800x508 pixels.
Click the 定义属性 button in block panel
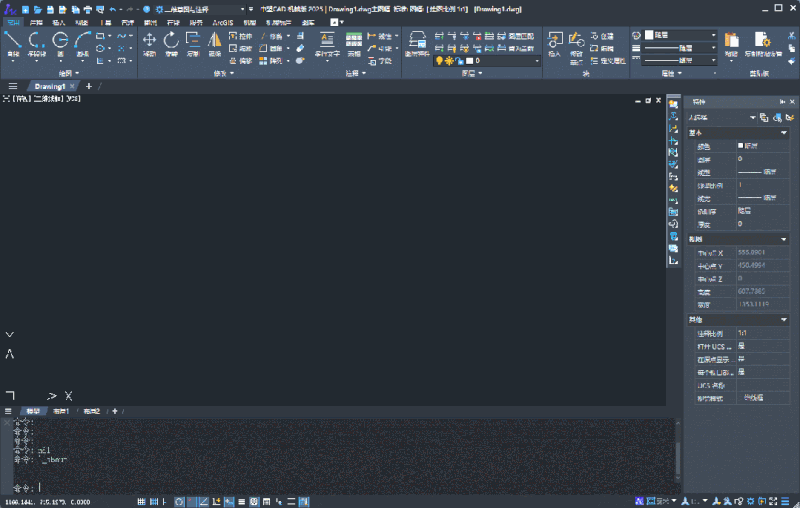[x=608, y=61]
